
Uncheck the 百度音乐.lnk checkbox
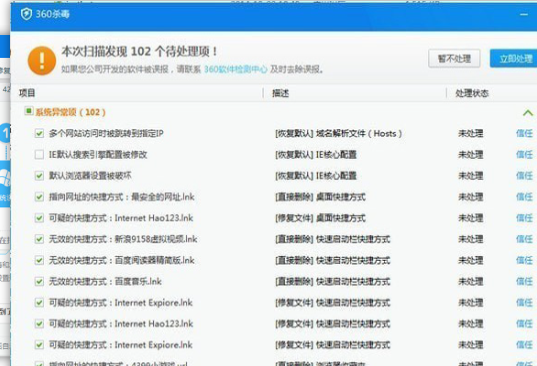(39, 281)
